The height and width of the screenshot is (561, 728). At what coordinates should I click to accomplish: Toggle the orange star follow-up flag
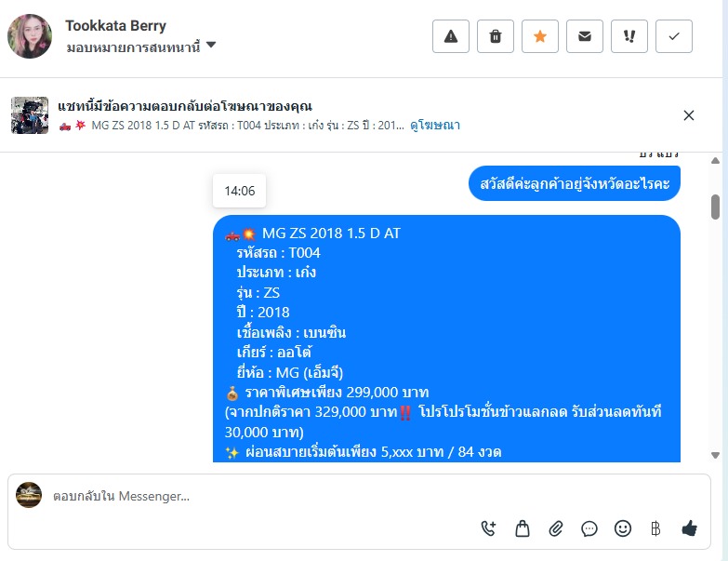pyautogui.click(x=540, y=36)
